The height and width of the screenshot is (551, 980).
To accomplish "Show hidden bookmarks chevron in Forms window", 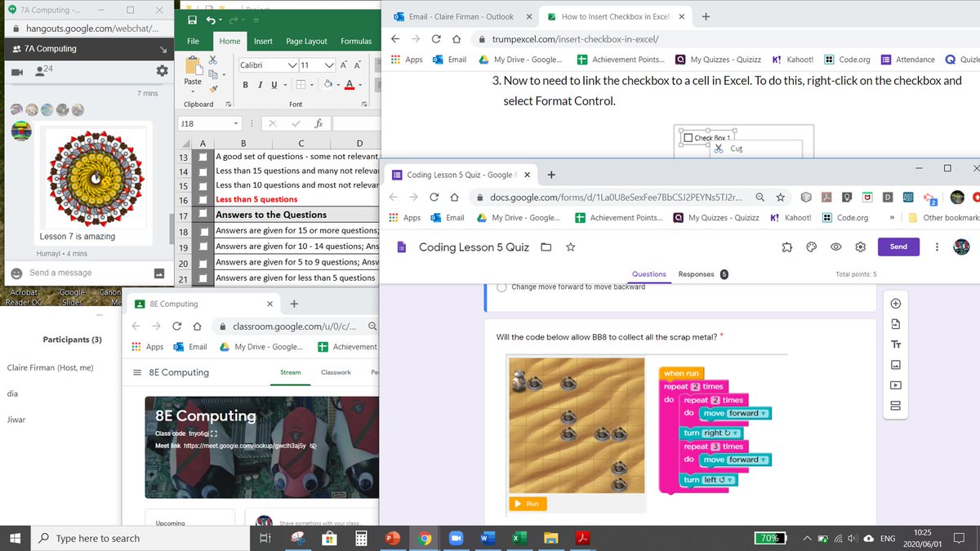I will click(891, 218).
